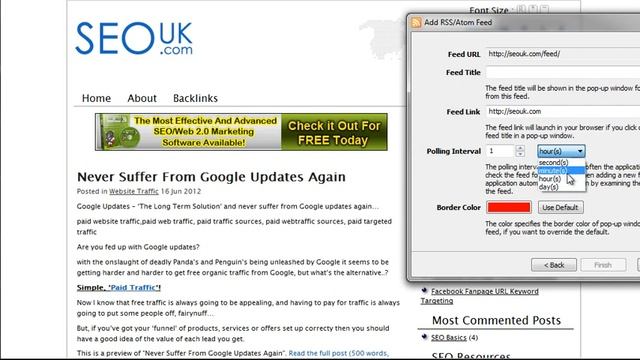The image size is (640, 360).
Task: Click 'Read the full post' link
Action: [338, 353]
